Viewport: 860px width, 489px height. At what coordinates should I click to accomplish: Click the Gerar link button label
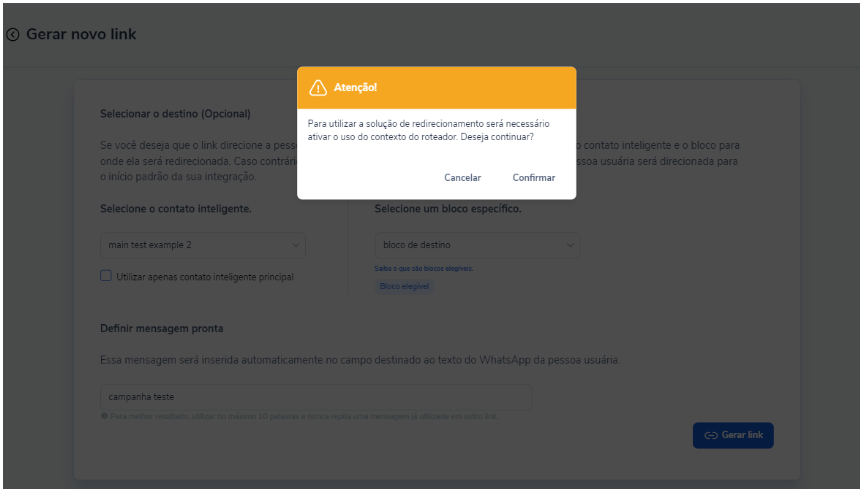click(742, 435)
